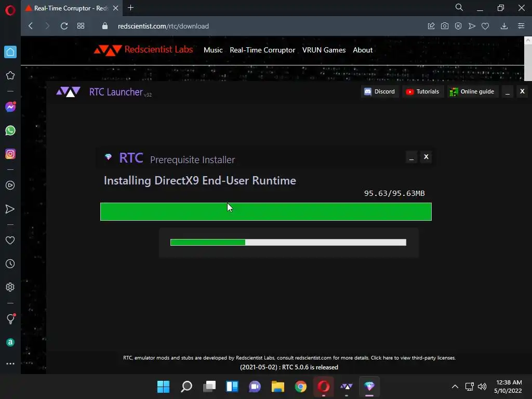Click third-party licenses footer text

pos(413,357)
